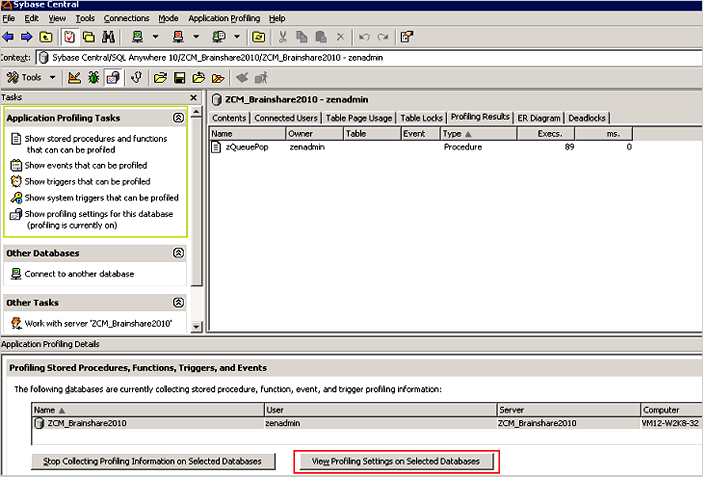Click View Profiling Settings on Selected Databases
The width and height of the screenshot is (703, 477).
(396, 461)
